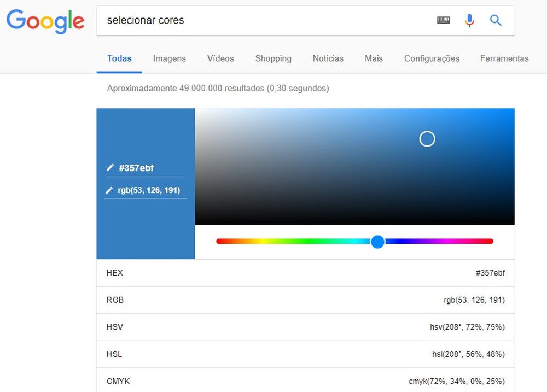Click the circular picker in the color gradient
547x392 pixels.
tap(427, 139)
